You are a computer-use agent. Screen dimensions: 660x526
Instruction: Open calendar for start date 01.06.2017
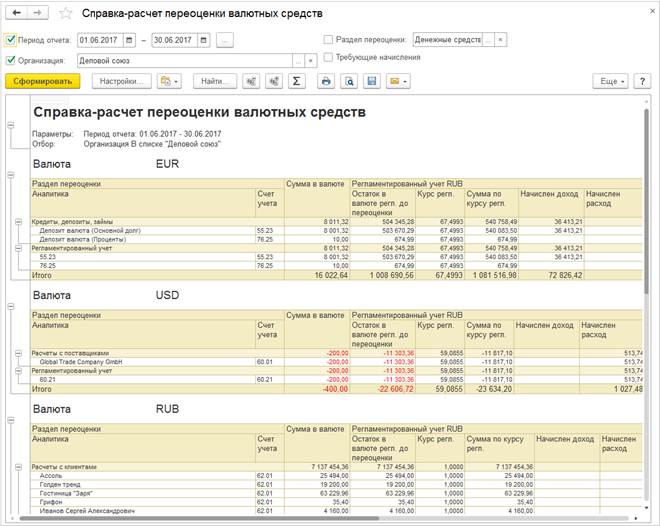tap(129, 40)
